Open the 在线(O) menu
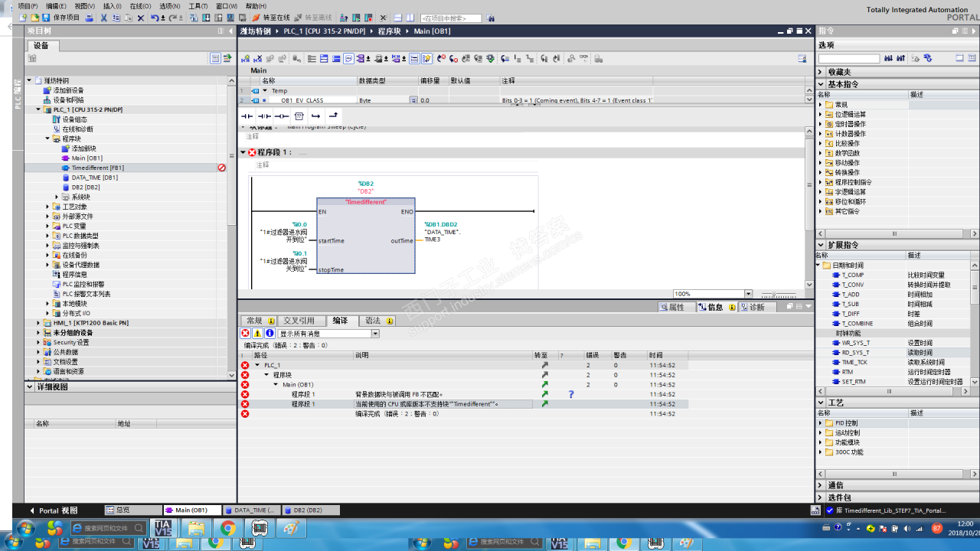 [140, 6]
